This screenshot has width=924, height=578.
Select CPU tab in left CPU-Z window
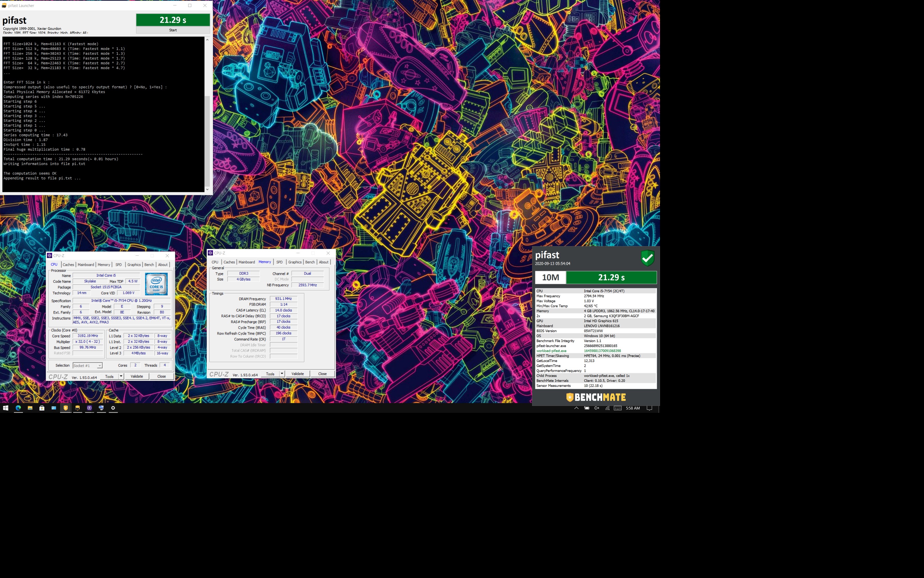coord(54,264)
